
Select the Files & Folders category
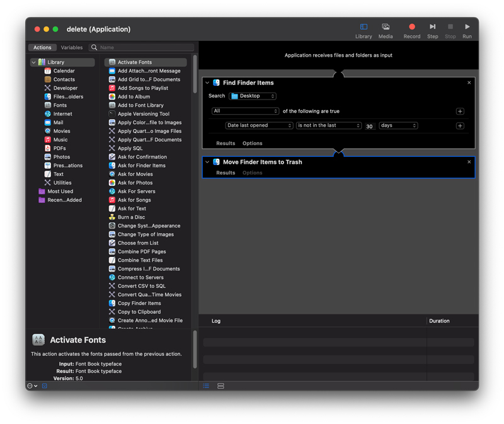68,97
